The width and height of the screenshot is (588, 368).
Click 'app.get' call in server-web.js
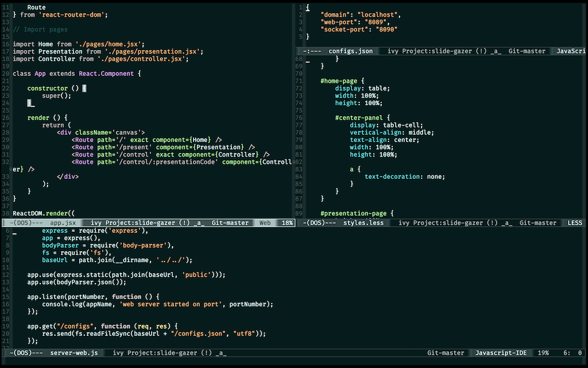click(40, 326)
